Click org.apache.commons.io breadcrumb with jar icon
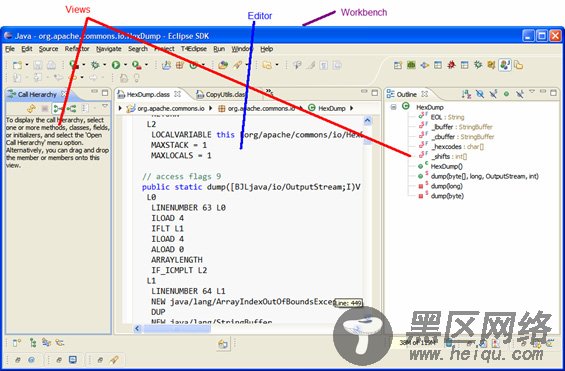The image size is (565, 371). coord(165,108)
